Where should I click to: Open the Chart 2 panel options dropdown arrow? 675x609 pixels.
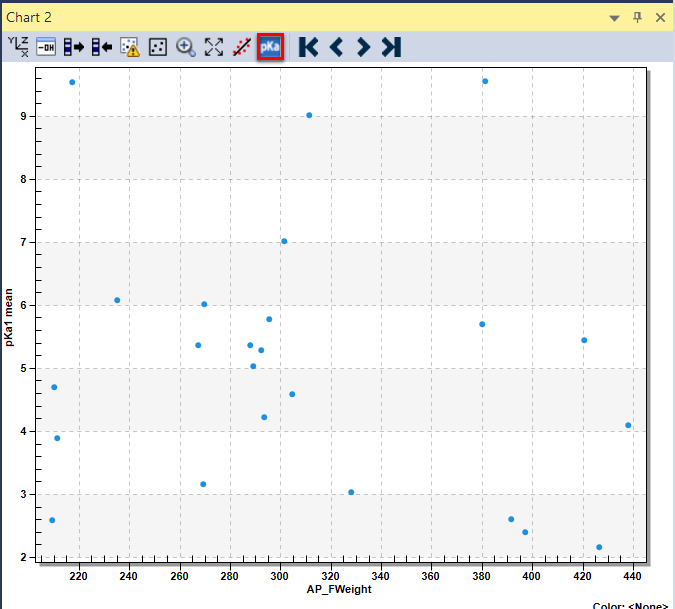click(614, 18)
